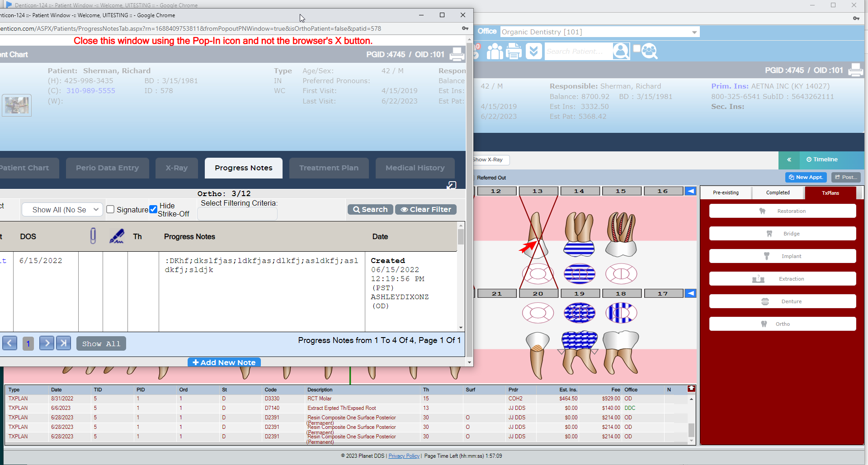Open the Timeline view
The height and width of the screenshot is (465, 868).
[x=822, y=160]
